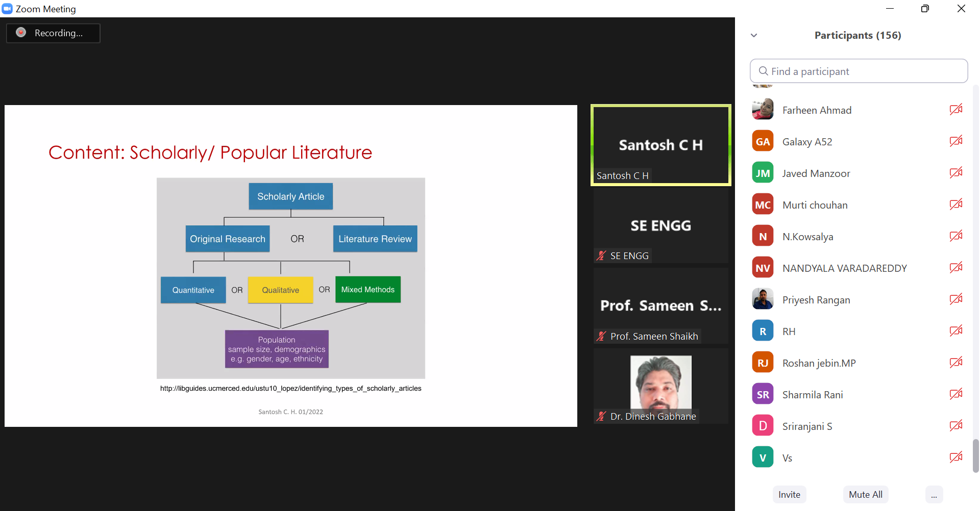
Task: Click the name Sharmila Rani
Action: (x=813, y=395)
